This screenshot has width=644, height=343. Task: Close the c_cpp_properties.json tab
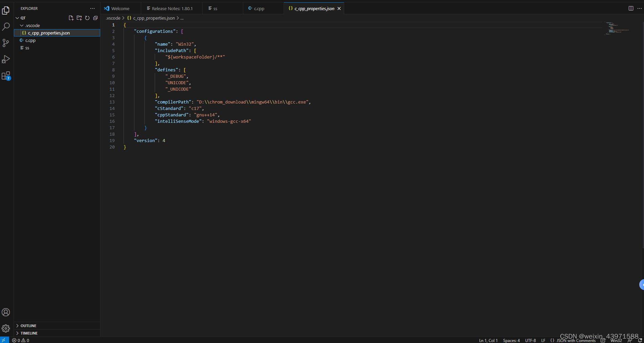339,8
